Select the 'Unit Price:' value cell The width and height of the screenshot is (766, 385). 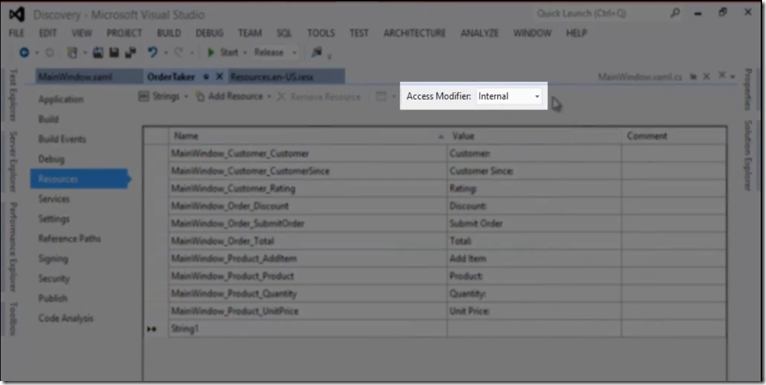click(x=534, y=311)
